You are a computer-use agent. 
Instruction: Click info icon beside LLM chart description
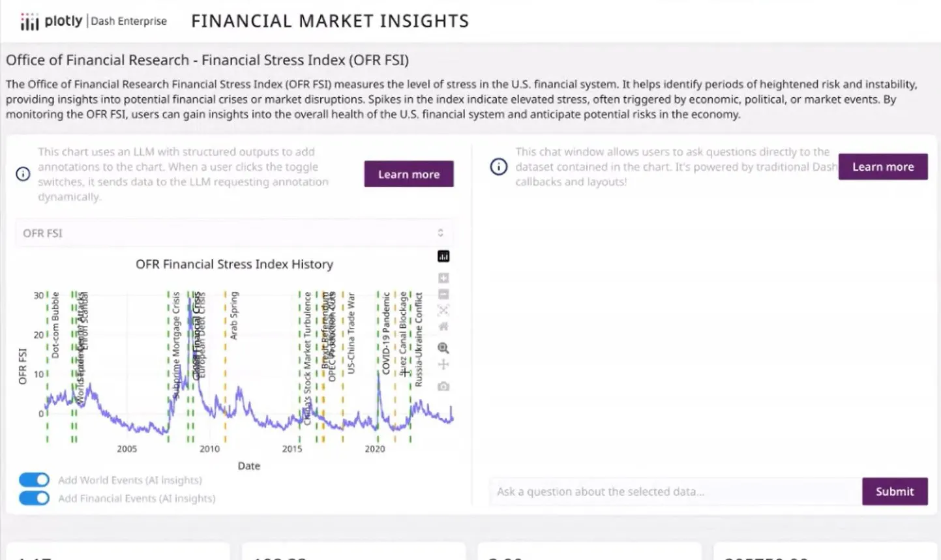coord(23,174)
